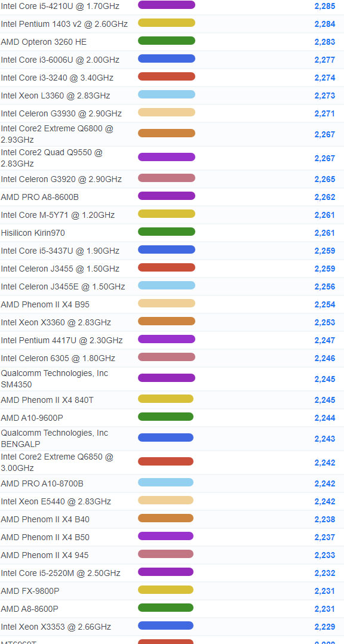Click score 2,285 for Core i5-4210U
Screen dimensions: 344x644
click(325, 6)
